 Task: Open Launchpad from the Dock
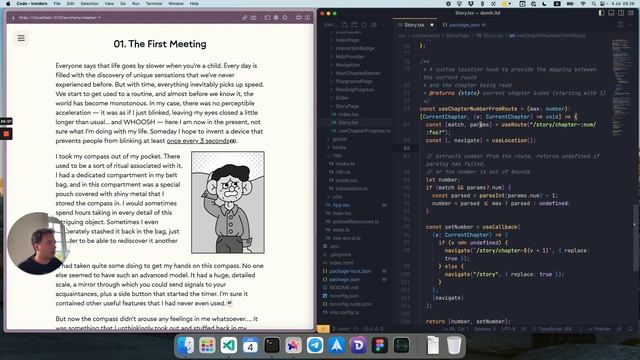[x=207, y=345]
